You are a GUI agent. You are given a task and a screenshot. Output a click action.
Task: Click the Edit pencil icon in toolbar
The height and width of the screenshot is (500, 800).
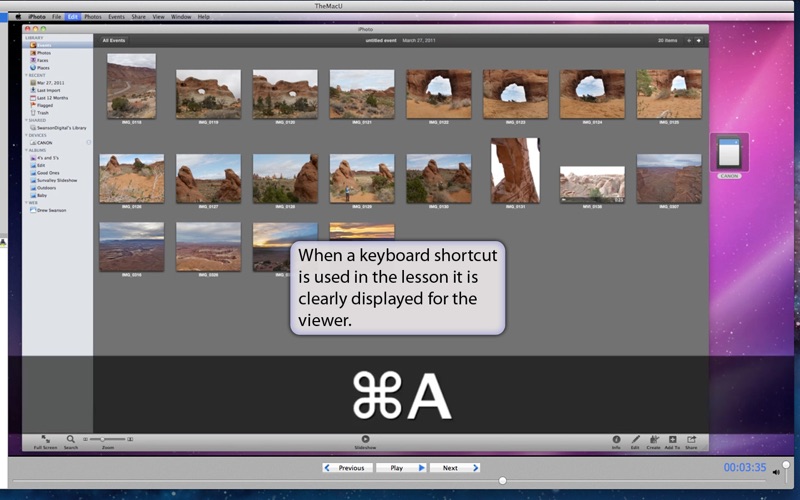(x=635, y=440)
